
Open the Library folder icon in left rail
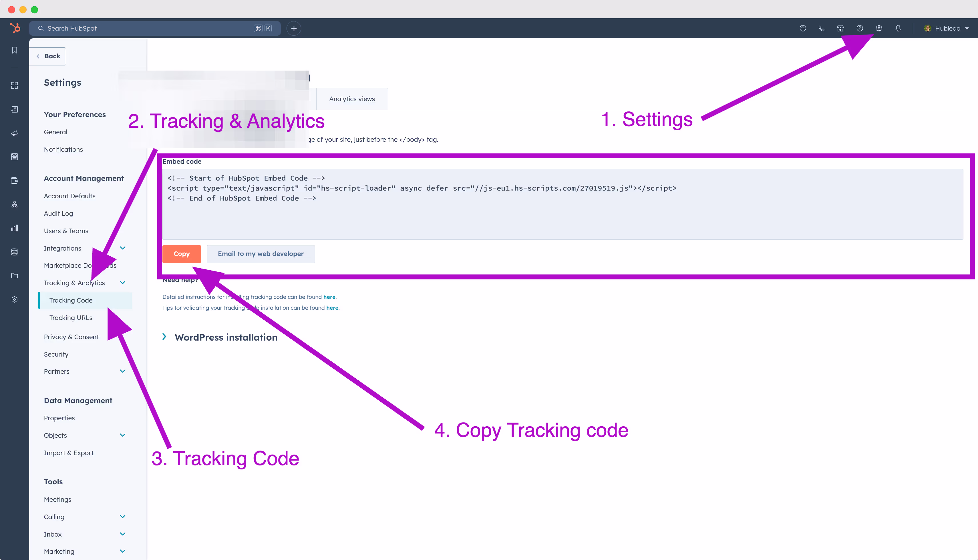[15, 276]
